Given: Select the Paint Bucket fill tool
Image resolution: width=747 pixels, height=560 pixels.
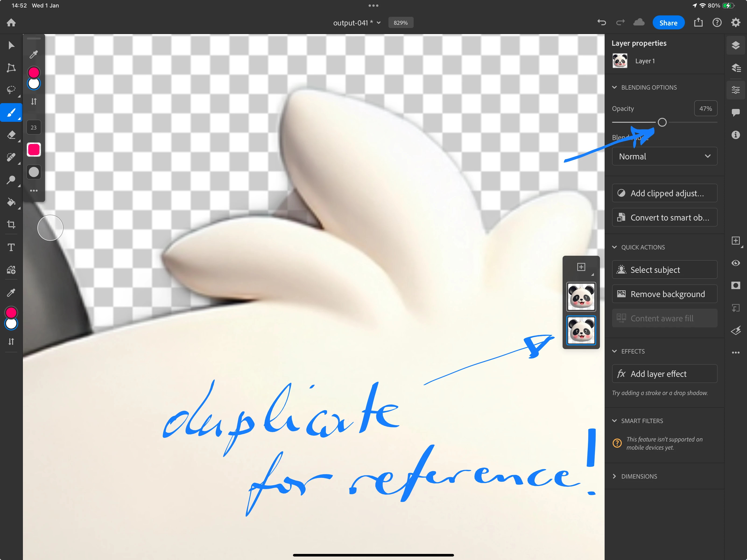Looking at the screenshot, I should [11, 202].
